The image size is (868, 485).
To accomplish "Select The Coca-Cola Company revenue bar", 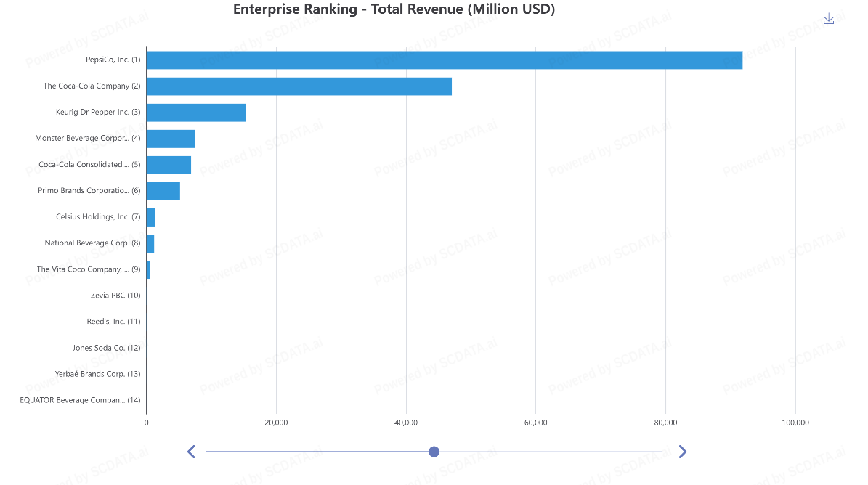I will [299, 86].
